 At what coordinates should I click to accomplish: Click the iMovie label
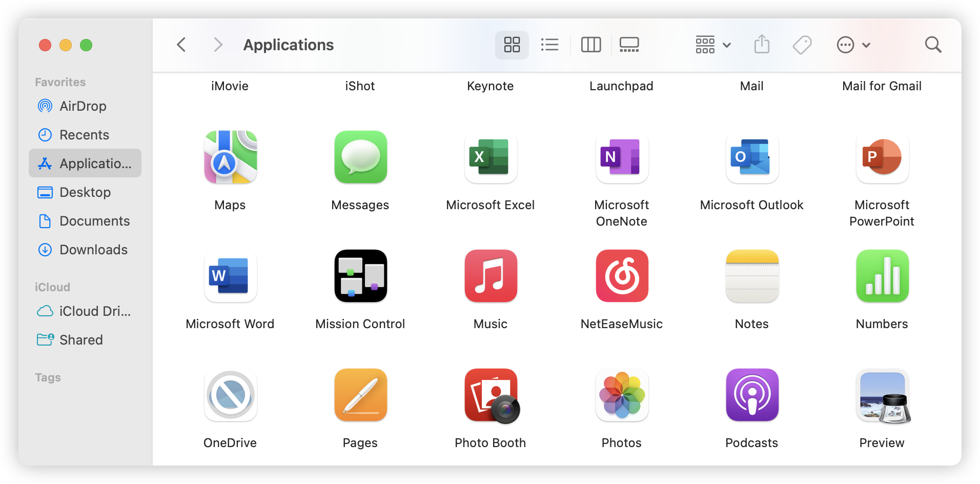click(x=230, y=86)
